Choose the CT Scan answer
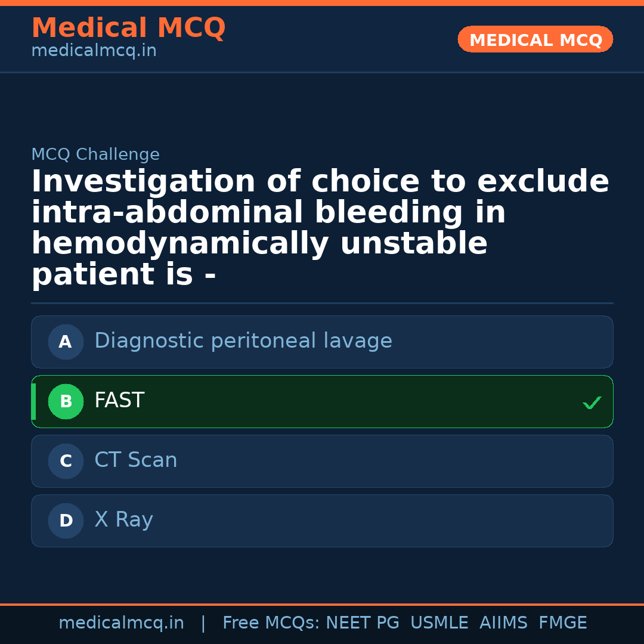Image resolution: width=644 pixels, height=644 pixels. point(136,460)
